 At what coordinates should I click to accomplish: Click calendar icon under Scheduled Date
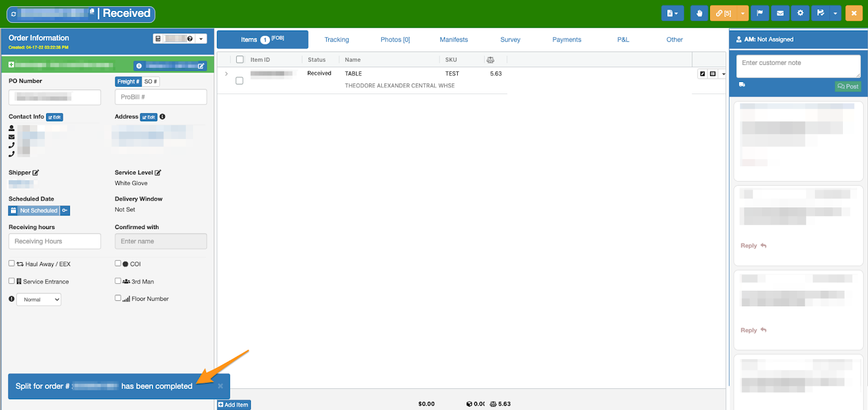point(13,211)
